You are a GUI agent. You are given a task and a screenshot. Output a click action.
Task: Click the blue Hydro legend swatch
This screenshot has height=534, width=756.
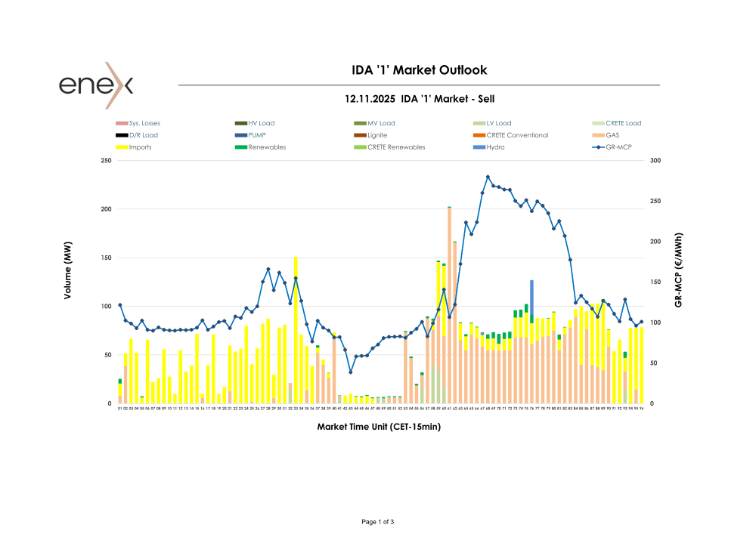[x=479, y=147]
